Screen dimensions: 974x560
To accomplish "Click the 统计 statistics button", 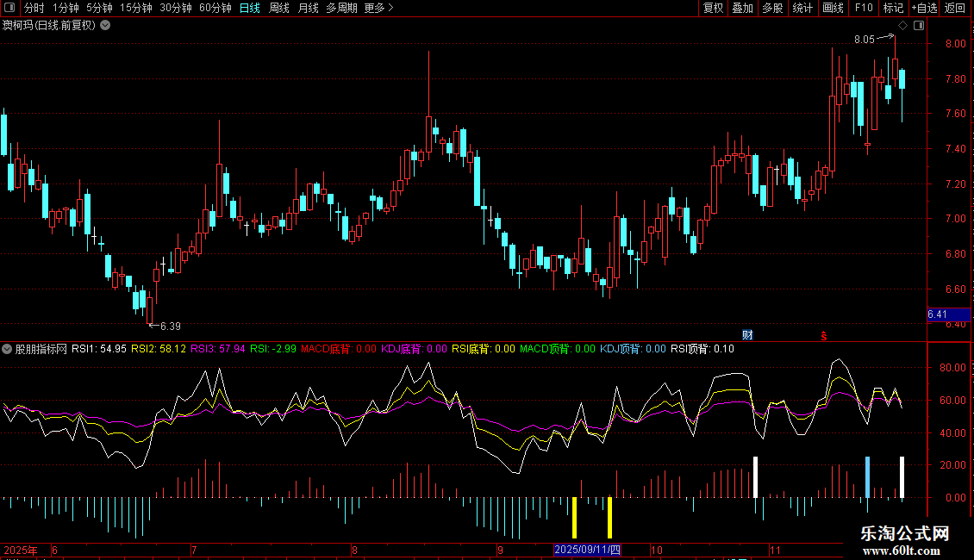I will (x=802, y=8).
